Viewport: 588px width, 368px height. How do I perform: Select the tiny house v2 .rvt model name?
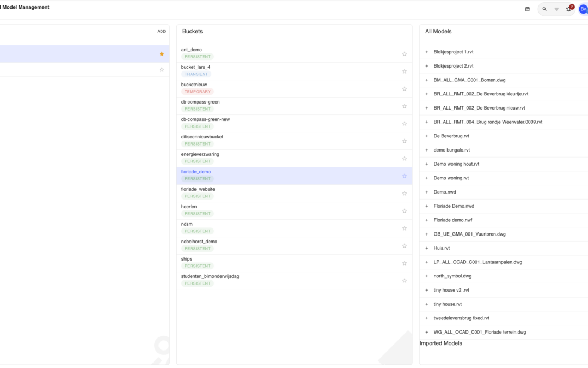[451, 290]
